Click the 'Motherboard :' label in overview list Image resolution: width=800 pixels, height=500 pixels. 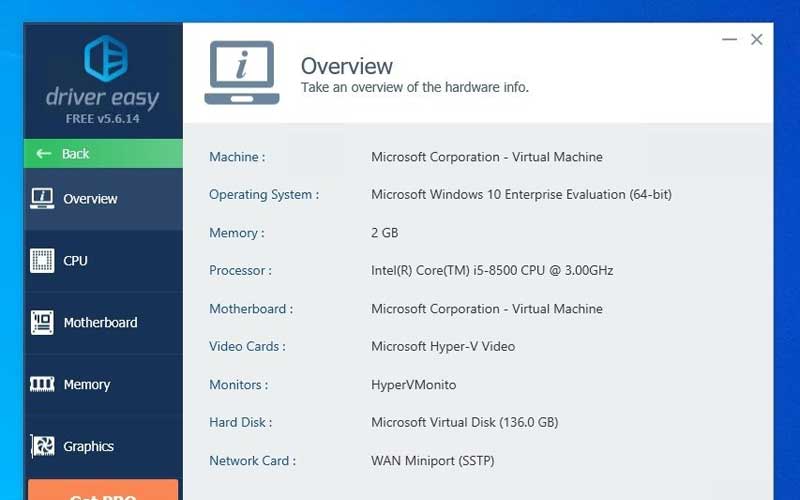tap(251, 309)
